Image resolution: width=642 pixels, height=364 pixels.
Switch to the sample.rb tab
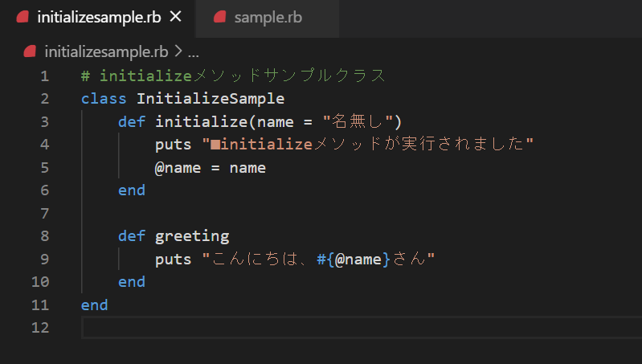coord(268,18)
